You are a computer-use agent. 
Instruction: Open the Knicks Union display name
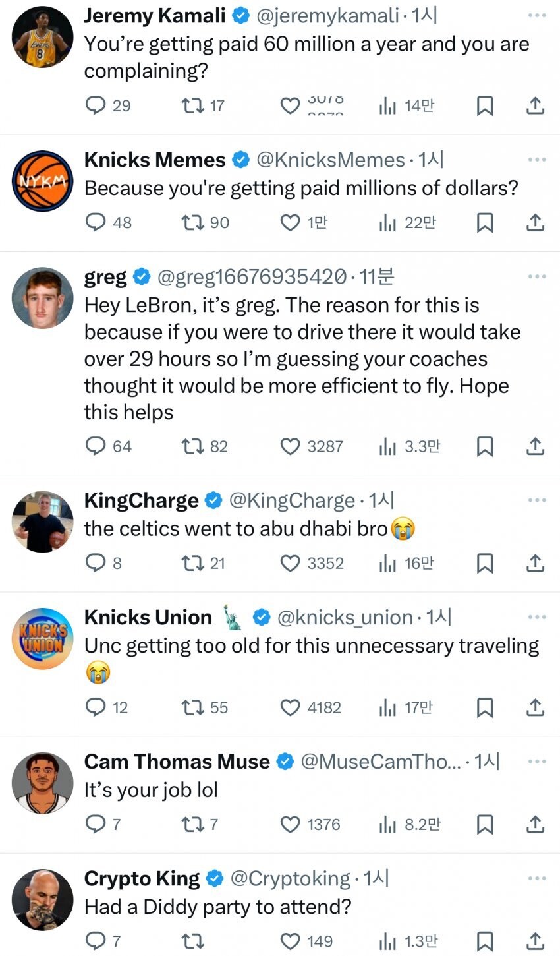point(148,618)
